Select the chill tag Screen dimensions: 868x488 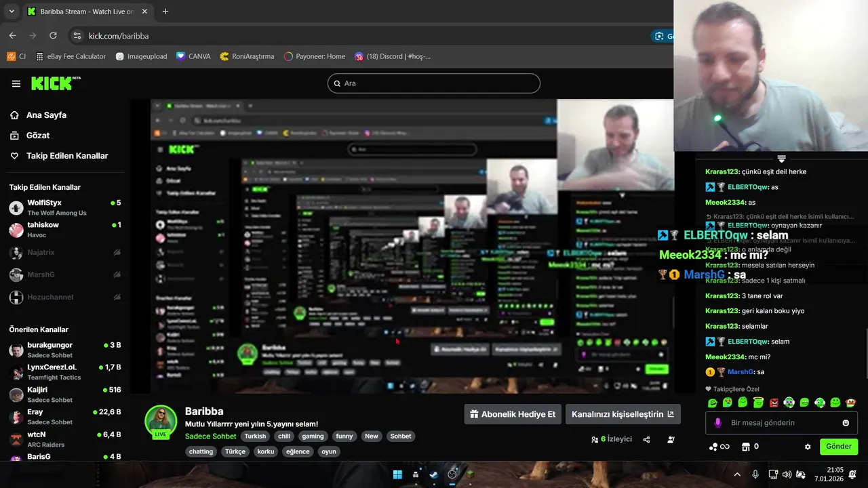(284, 436)
